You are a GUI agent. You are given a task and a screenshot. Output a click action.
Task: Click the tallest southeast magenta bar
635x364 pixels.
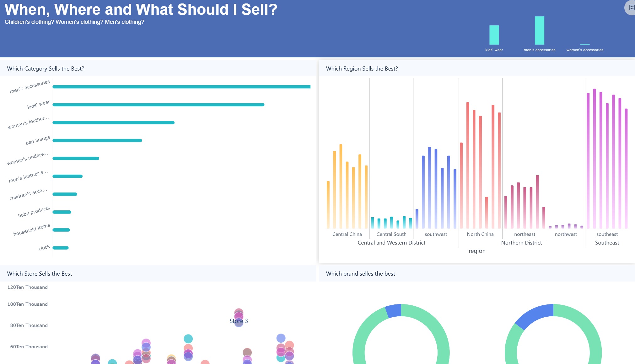[x=594, y=157]
